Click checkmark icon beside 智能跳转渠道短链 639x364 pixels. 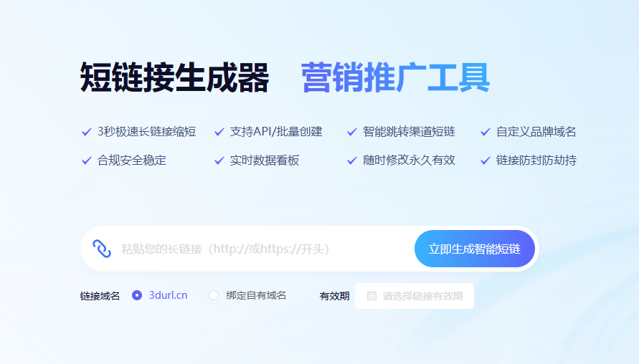[x=352, y=132]
